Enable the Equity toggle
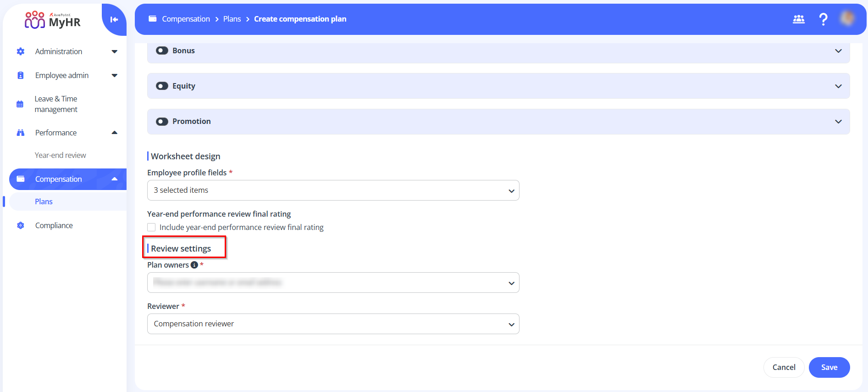The height and width of the screenshot is (392, 868). coord(162,86)
